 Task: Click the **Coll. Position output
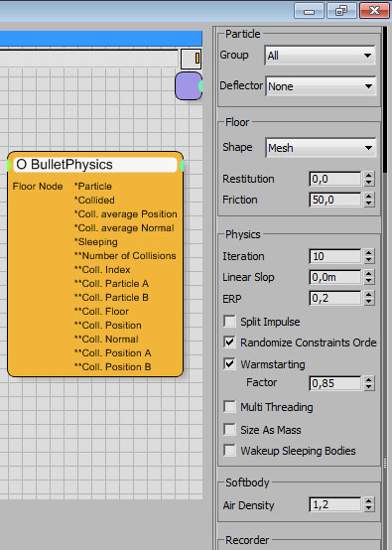pyautogui.click(x=108, y=326)
